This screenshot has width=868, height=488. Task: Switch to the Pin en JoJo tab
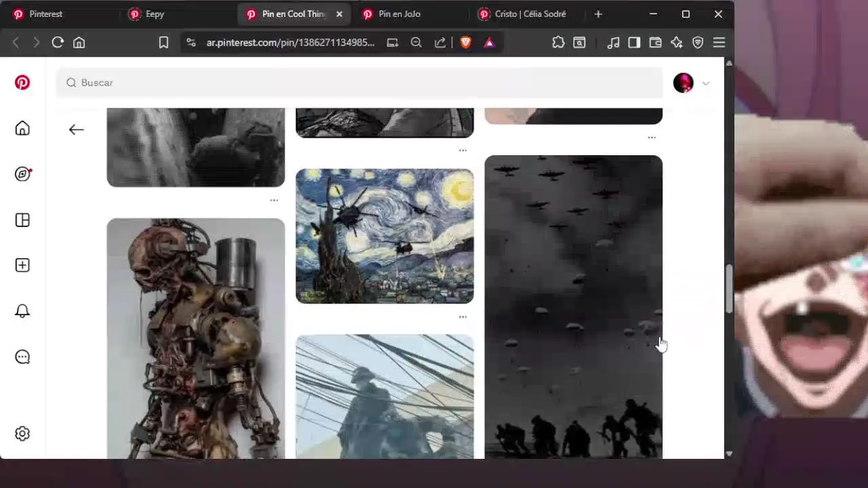click(x=411, y=14)
